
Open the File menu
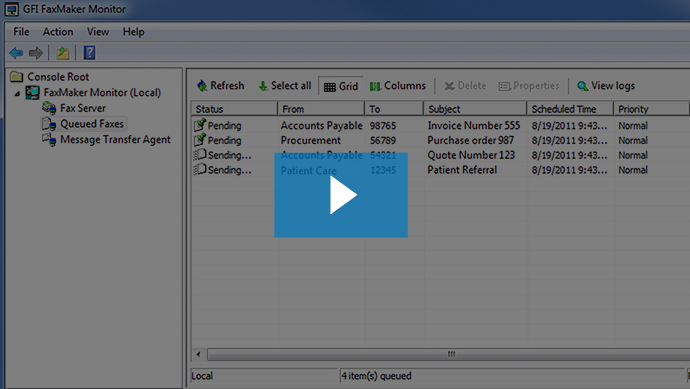21,32
